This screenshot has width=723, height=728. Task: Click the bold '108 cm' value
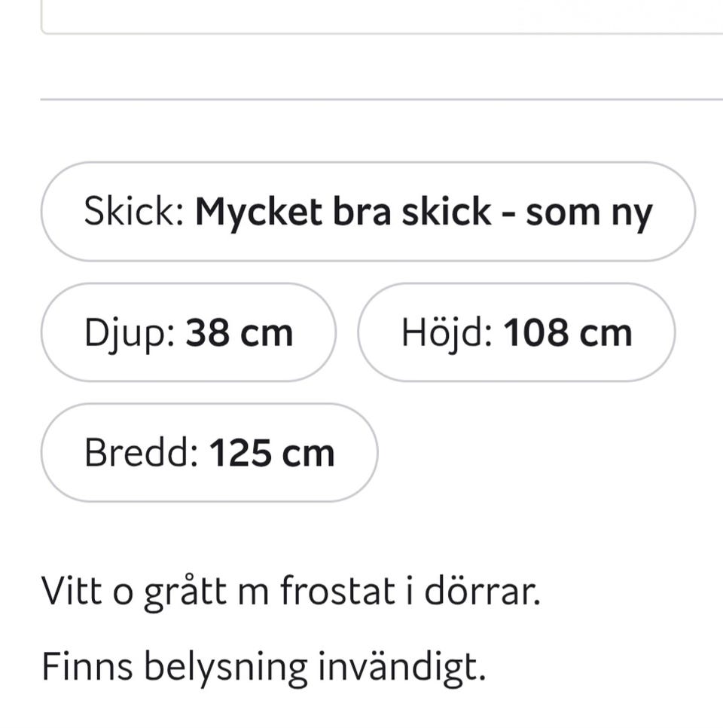tap(567, 332)
